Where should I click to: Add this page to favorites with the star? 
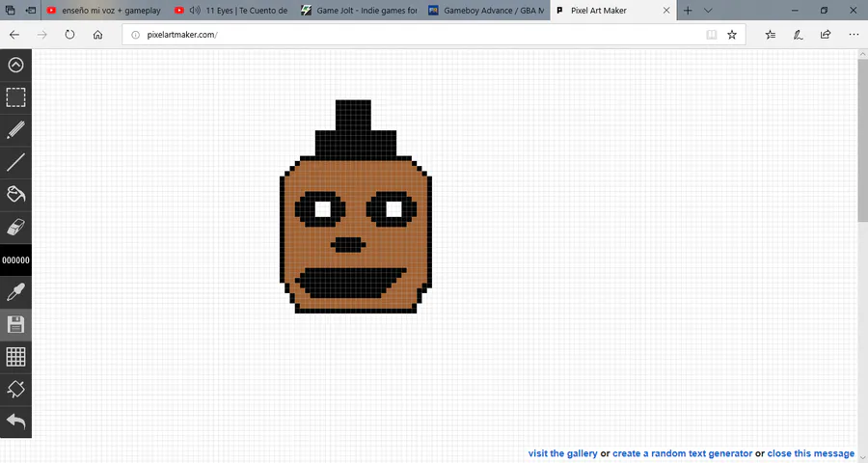(x=732, y=35)
